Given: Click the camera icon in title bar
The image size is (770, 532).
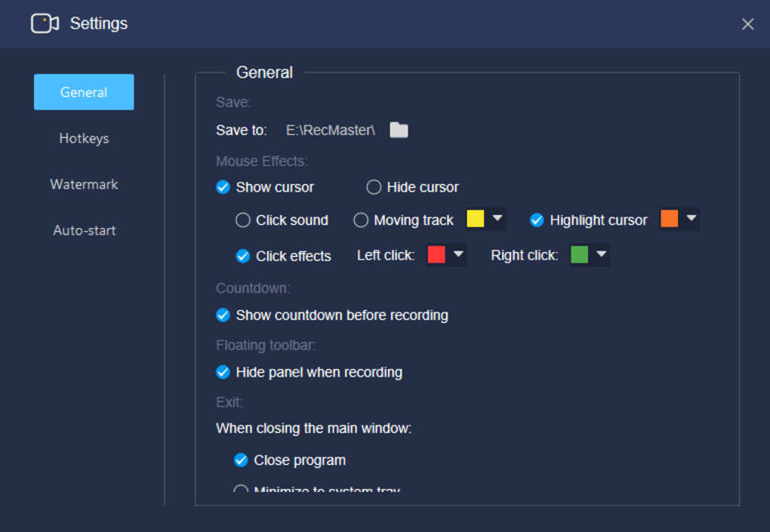Looking at the screenshot, I should click(x=45, y=23).
